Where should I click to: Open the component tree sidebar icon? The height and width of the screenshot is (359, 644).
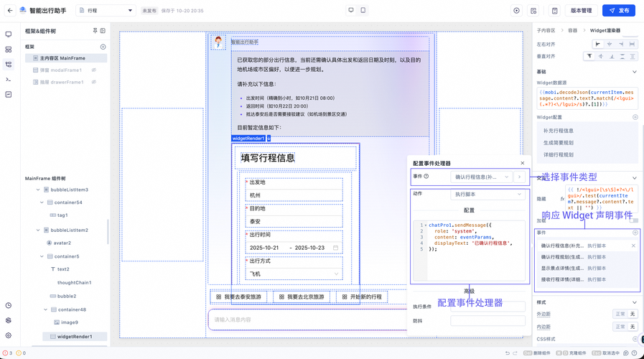tap(9, 65)
